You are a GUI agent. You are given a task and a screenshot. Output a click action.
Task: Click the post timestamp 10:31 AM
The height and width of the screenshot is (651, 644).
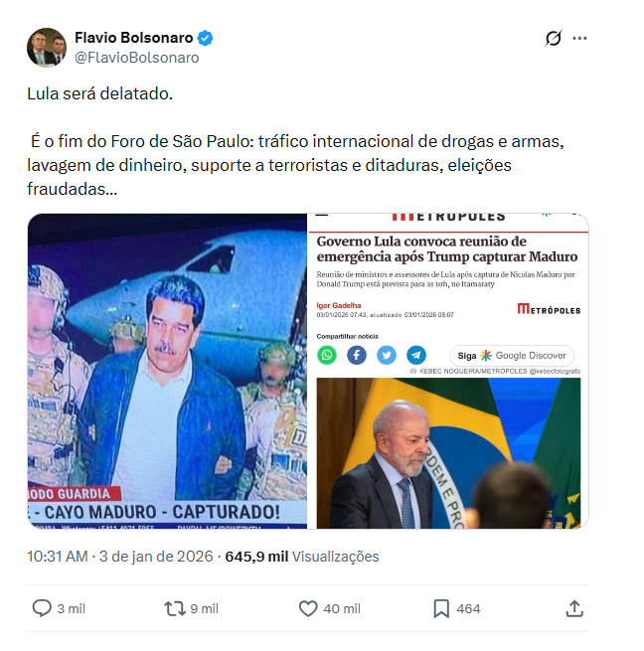click(x=58, y=557)
